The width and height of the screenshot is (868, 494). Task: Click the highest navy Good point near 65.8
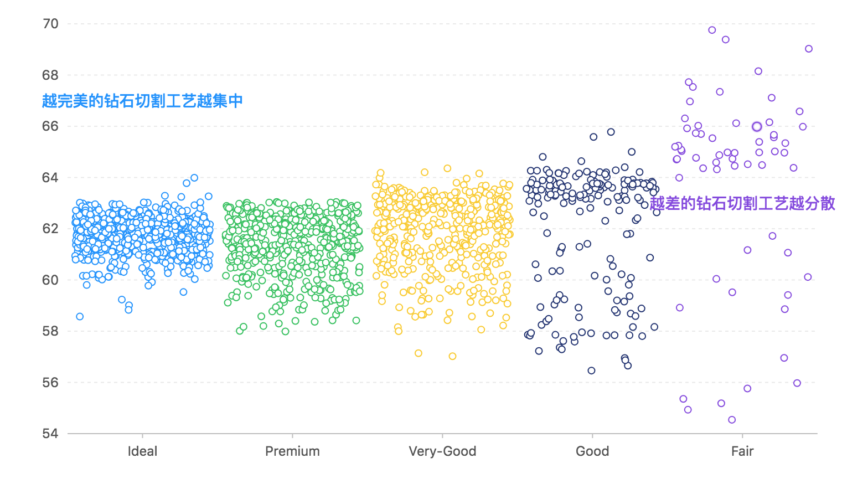click(x=611, y=132)
